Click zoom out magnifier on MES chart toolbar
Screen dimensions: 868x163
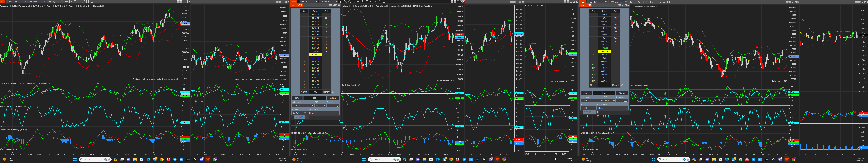tap(354, 2)
